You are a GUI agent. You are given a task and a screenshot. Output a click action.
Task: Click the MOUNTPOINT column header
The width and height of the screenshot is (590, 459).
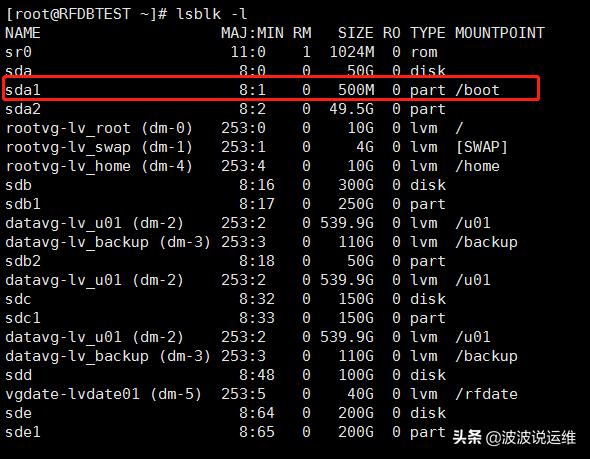coord(500,33)
